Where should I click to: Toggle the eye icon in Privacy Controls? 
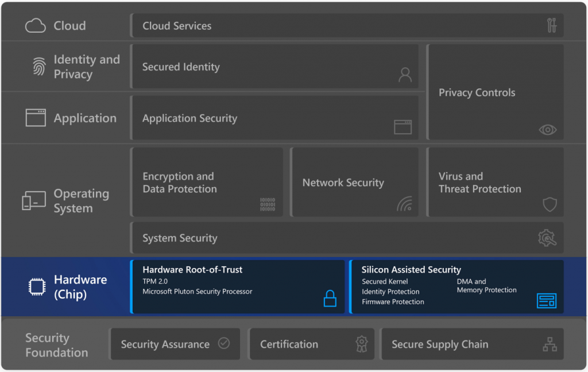(547, 130)
